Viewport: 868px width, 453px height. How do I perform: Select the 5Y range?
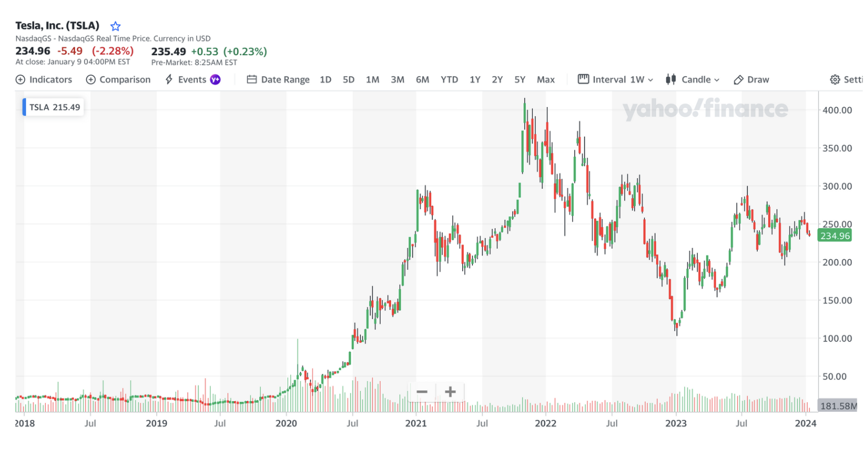point(520,79)
